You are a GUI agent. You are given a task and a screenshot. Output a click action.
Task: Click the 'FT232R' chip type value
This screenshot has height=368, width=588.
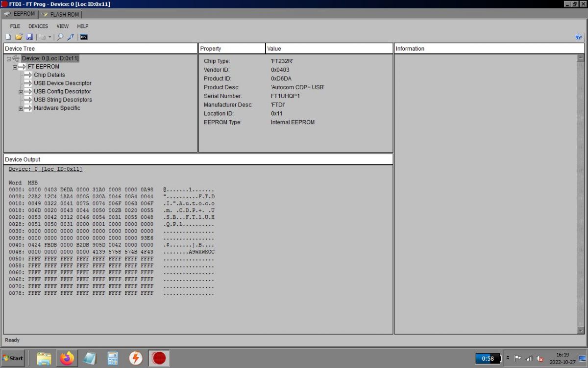coord(282,61)
